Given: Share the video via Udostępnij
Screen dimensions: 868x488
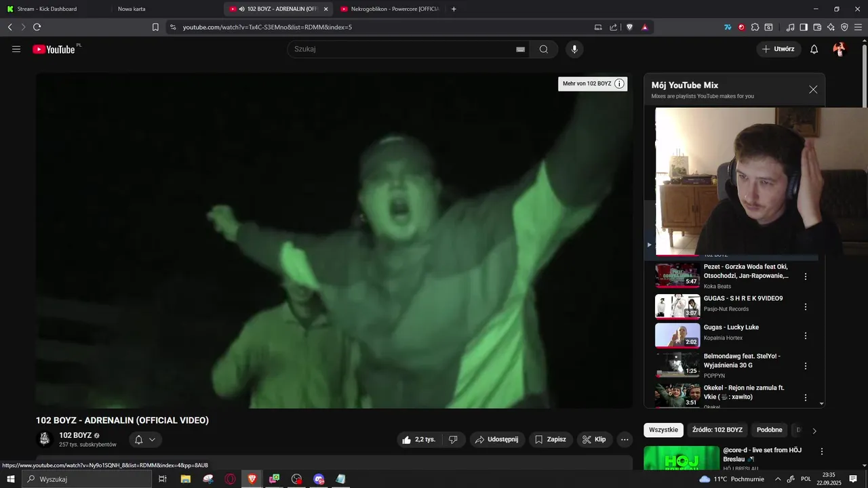Looking at the screenshot, I should click(x=497, y=439).
